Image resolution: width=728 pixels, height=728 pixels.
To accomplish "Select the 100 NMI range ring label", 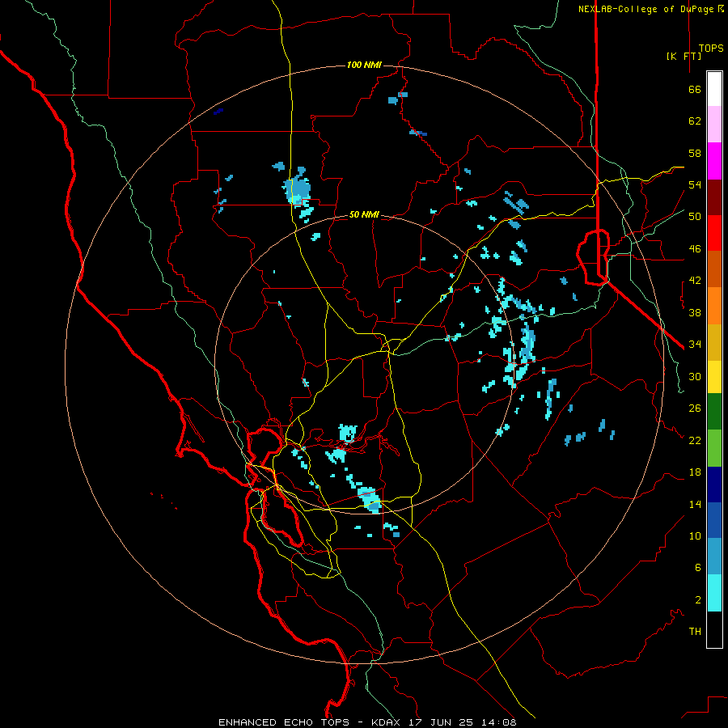I will tap(364, 65).
